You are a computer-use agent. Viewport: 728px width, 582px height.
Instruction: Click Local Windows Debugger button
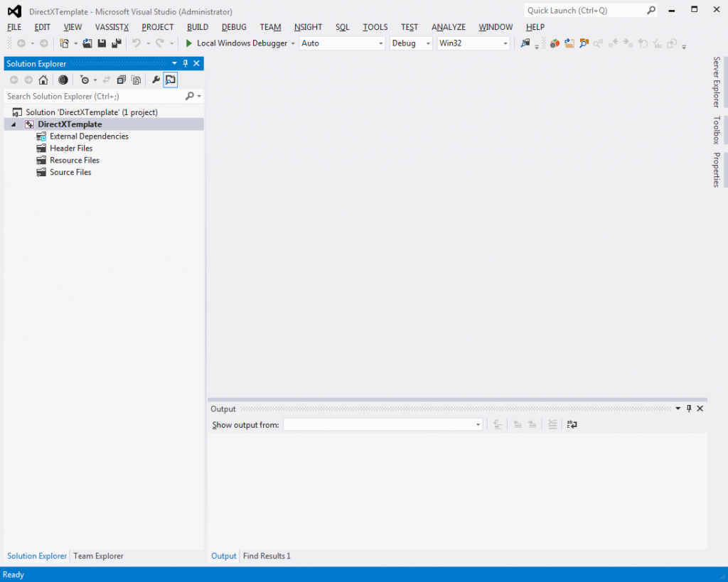point(236,43)
